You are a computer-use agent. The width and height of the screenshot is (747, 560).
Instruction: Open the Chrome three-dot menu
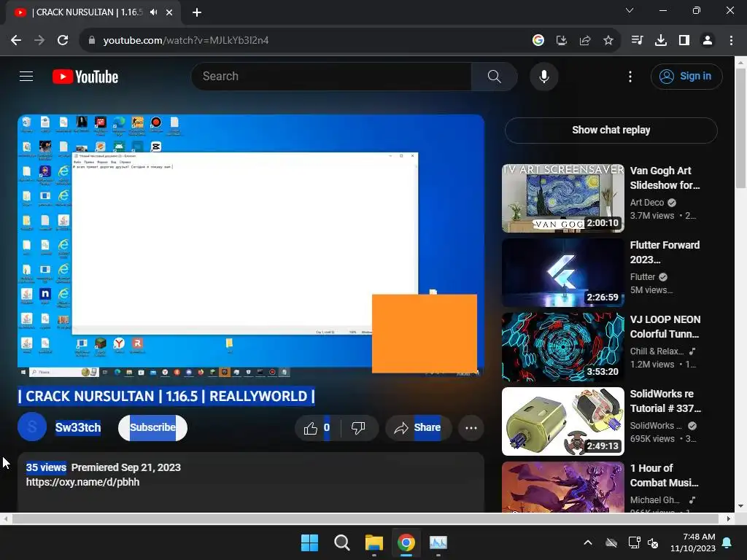(x=731, y=41)
